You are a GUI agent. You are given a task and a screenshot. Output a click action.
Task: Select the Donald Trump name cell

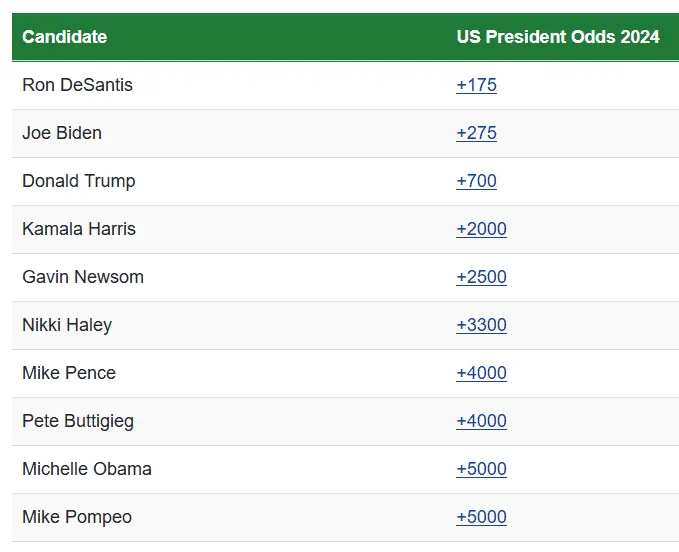coord(78,181)
